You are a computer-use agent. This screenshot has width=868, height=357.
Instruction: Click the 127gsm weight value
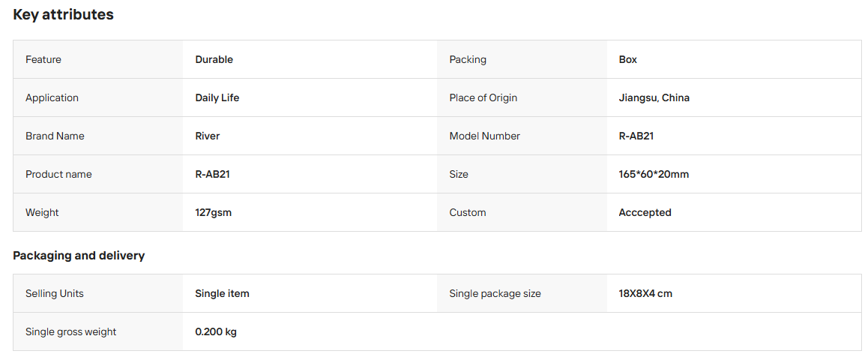[213, 212]
